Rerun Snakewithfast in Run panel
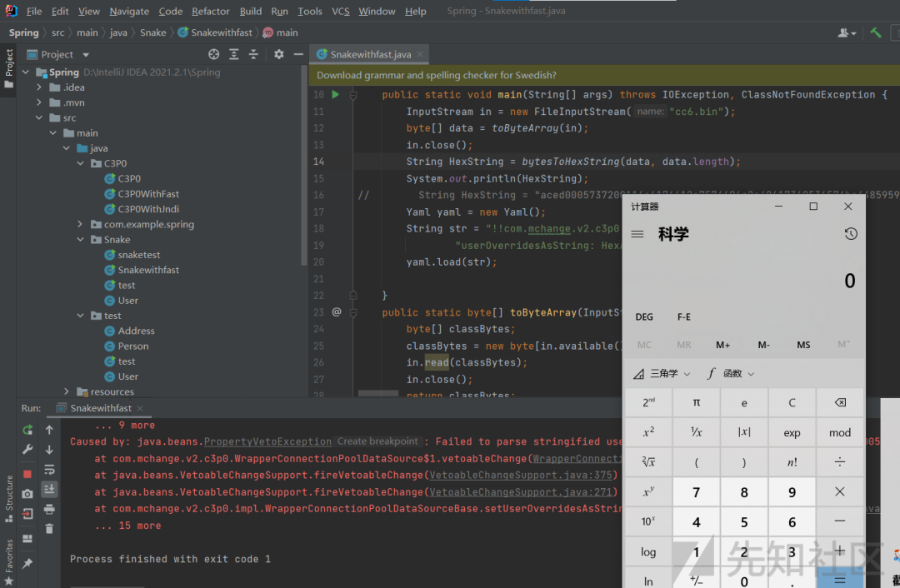The height and width of the screenshot is (588, 900). pyautogui.click(x=27, y=430)
